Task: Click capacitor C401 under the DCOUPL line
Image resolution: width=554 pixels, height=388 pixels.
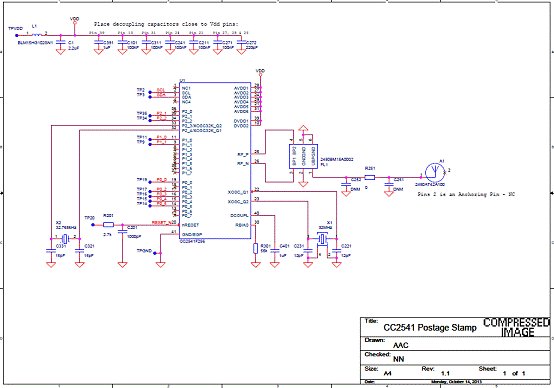Action: coord(275,251)
